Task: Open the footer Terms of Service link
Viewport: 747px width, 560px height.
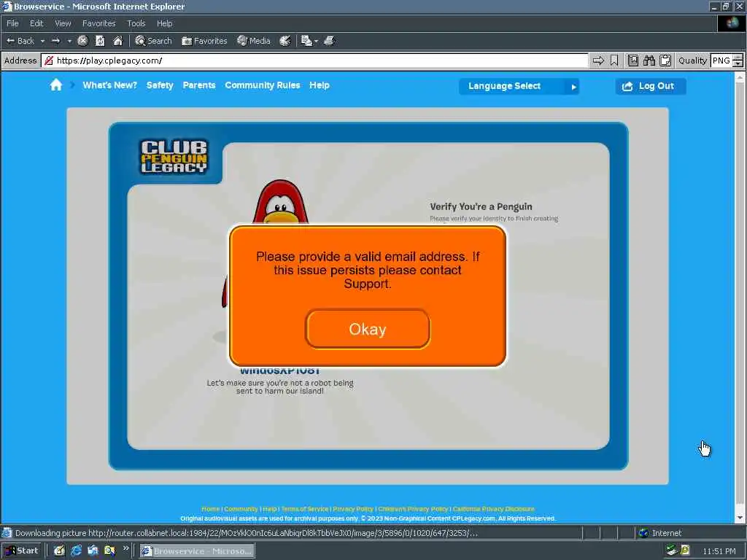Action: click(x=304, y=509)
